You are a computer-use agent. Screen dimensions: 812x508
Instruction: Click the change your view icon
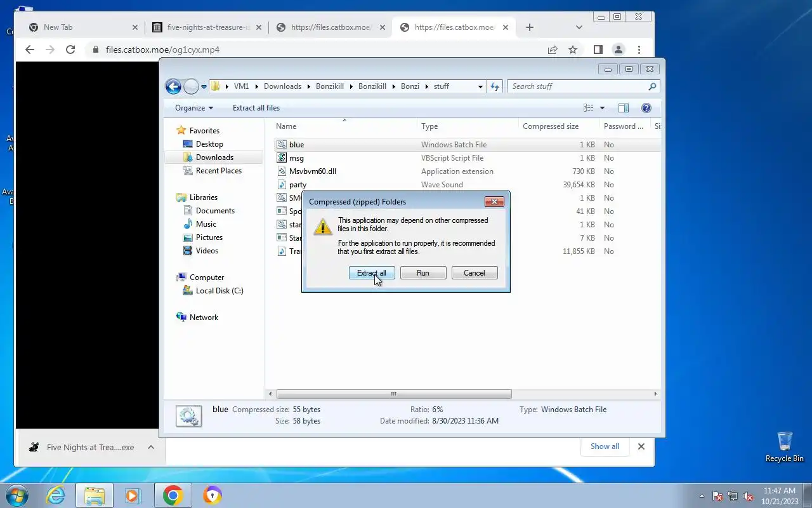[589, 108]
